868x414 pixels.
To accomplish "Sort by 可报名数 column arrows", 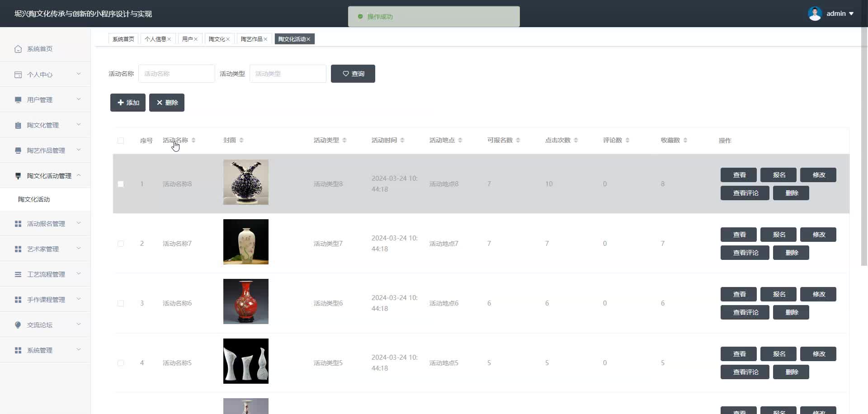I will pos(518,141).
